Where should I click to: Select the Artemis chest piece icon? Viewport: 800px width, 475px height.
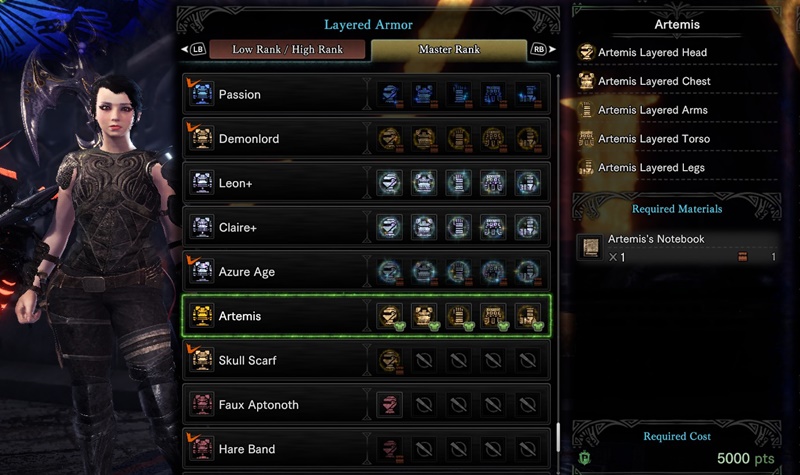(424, 315)
